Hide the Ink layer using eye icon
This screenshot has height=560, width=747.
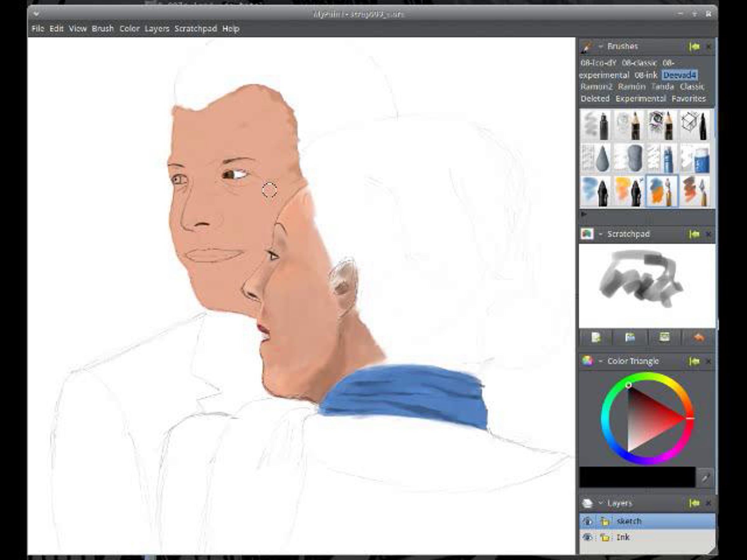(x=587, y=537)
